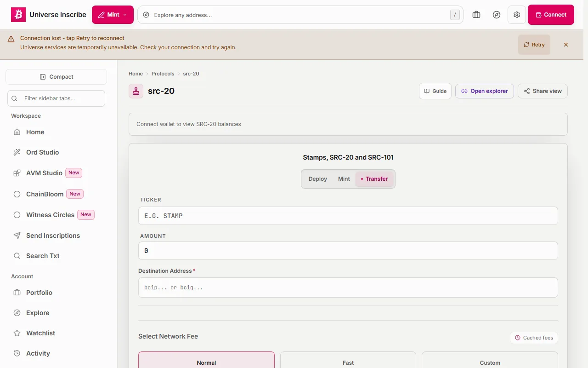This screenshot has width=588, height=368.
Task: Toggle the Compact sidebar mode
Action: tap(56, 77)
